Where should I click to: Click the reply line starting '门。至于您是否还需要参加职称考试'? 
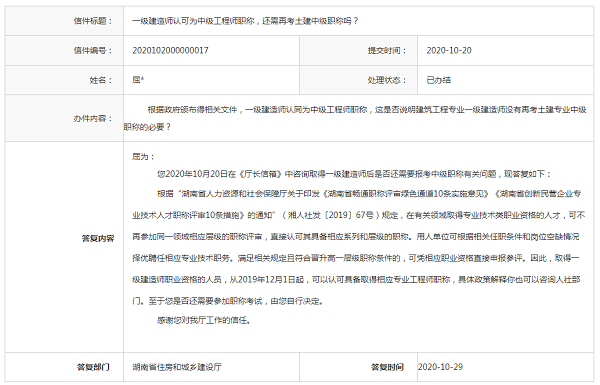pyautogui.click(x=228, y=301)
